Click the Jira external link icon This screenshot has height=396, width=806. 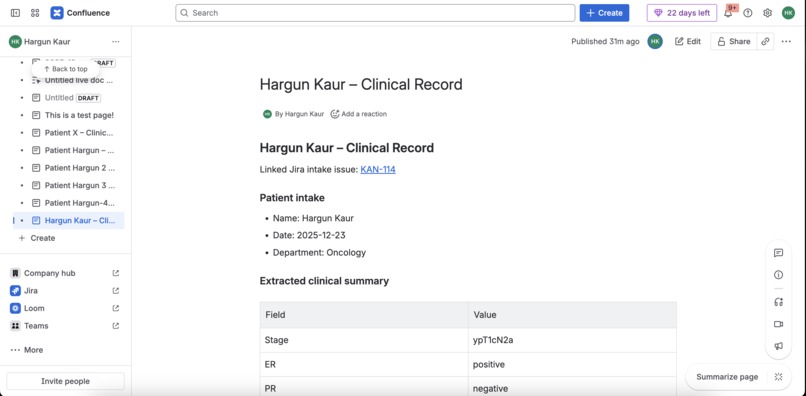[116, 291]
